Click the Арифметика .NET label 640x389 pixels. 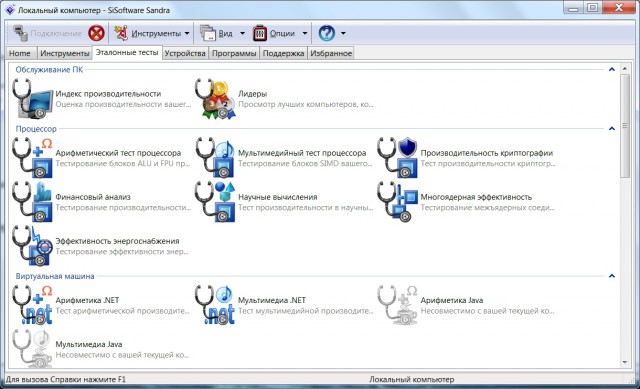pyautogui.click(x=87, y=300)
